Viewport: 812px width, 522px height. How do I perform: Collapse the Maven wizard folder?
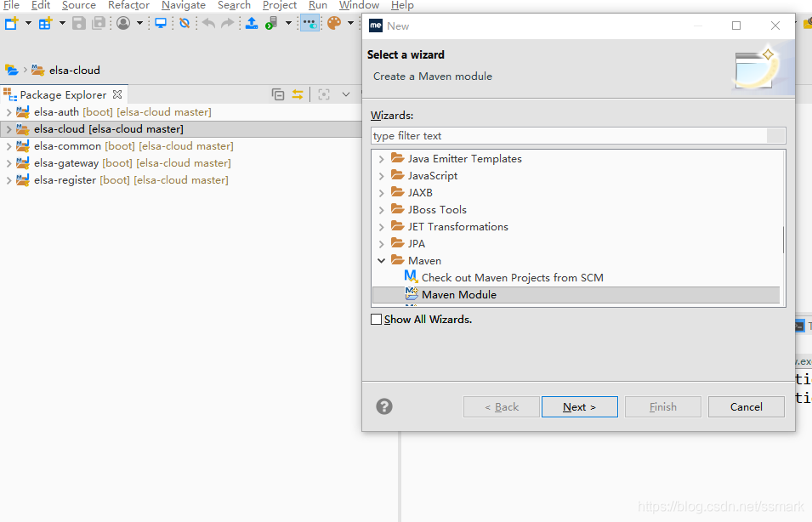pyautogui.click(x=382, y=261)
